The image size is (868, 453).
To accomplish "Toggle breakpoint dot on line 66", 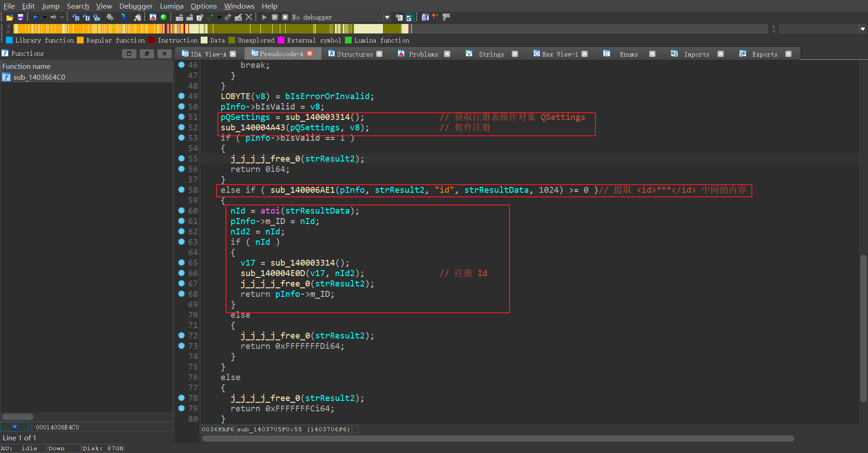I will (x=181, y=273).
